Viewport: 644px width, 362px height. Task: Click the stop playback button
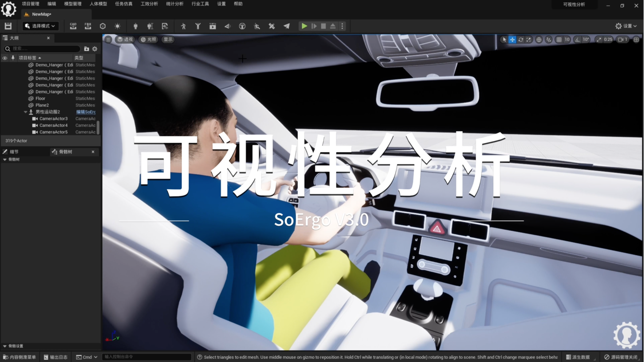323,26
